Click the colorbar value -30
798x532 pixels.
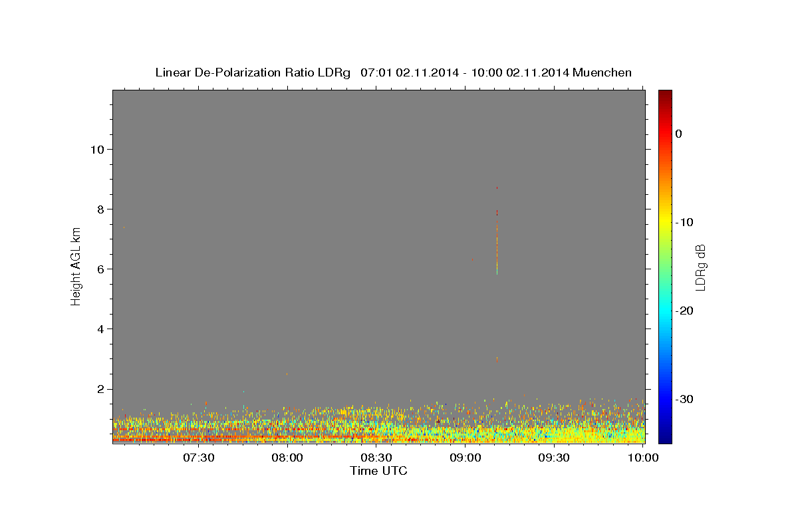pos(684,399)
